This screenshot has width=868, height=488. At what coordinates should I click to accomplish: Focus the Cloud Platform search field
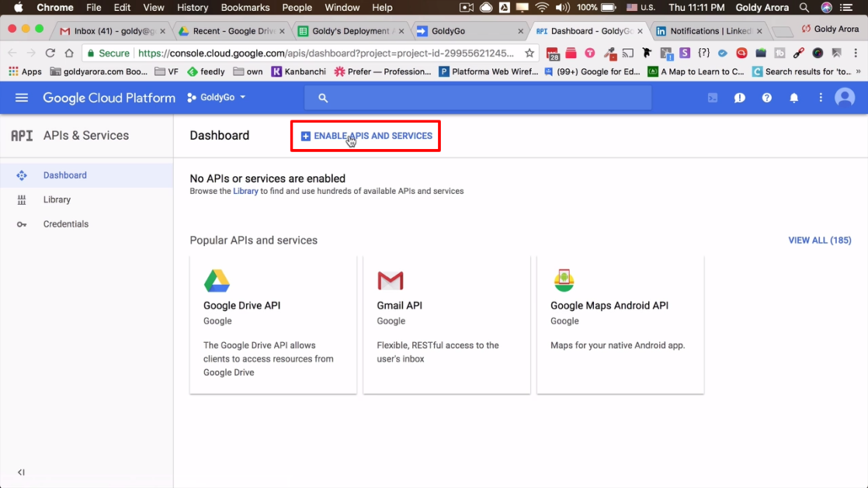point(478,98)
